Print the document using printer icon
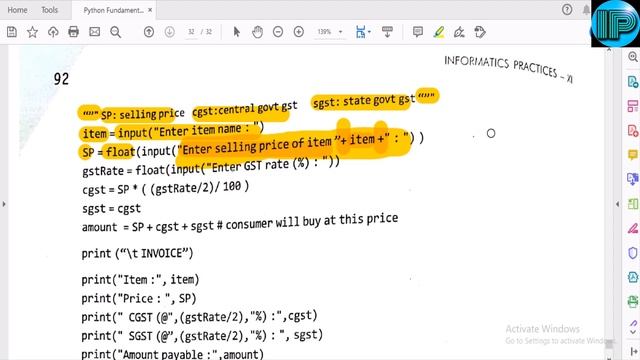Image resolution: width=640 pixels, height=360 pixels. coord(73,32)
